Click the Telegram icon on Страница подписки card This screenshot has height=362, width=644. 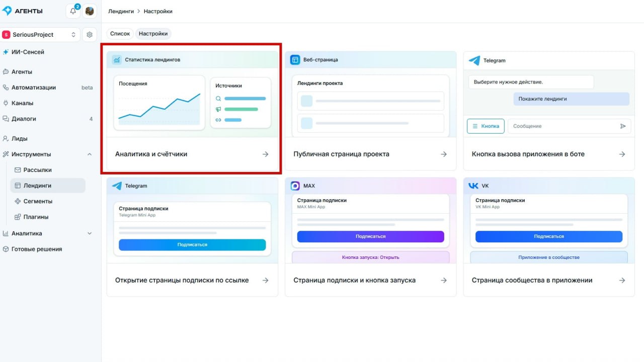117,186
